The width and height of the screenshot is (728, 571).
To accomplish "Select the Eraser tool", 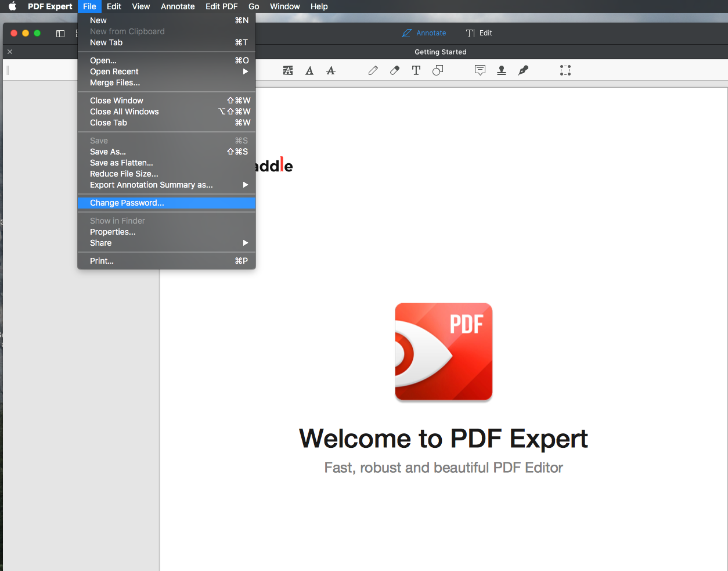I will (x=395, y=70).
